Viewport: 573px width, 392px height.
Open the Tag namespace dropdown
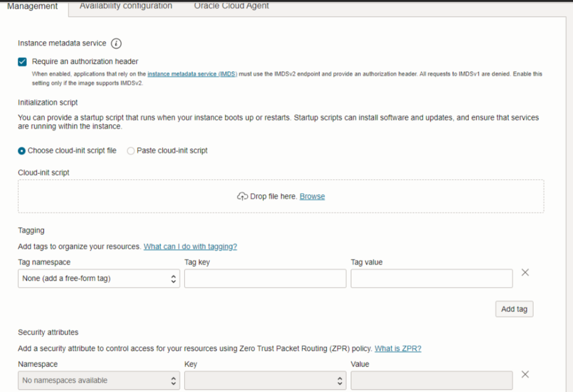point(99,279)
